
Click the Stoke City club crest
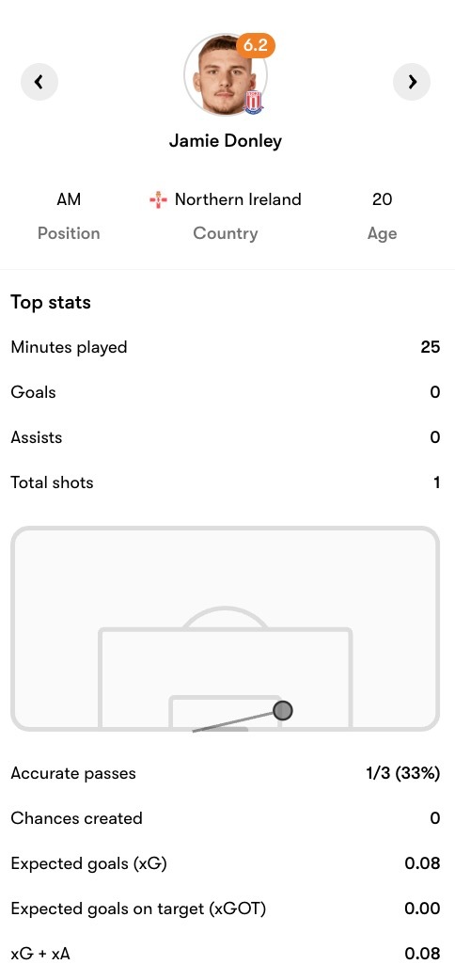[254, 102]
